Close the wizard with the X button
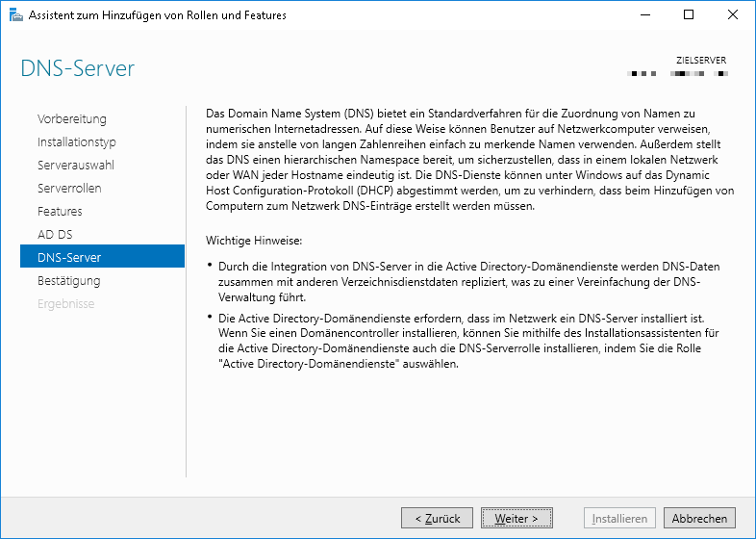 click(733, 15)
